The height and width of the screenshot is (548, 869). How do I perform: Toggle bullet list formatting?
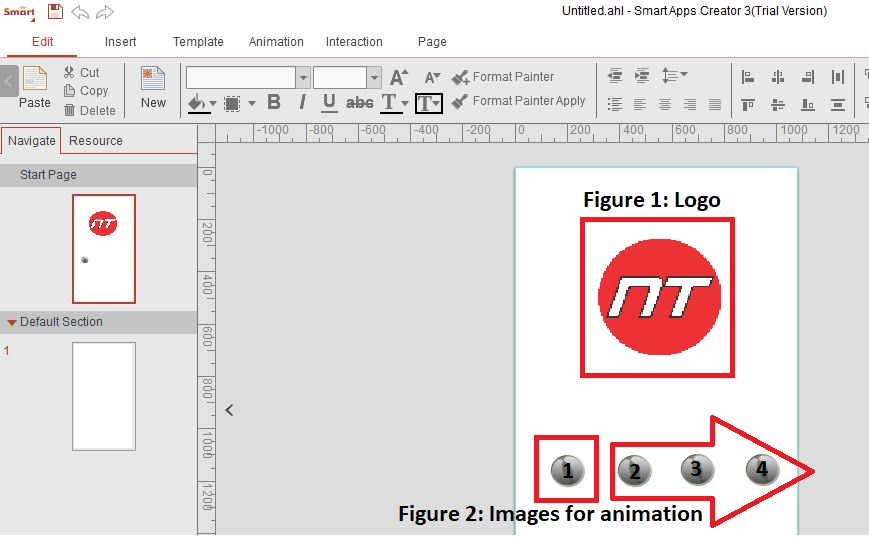615,104
